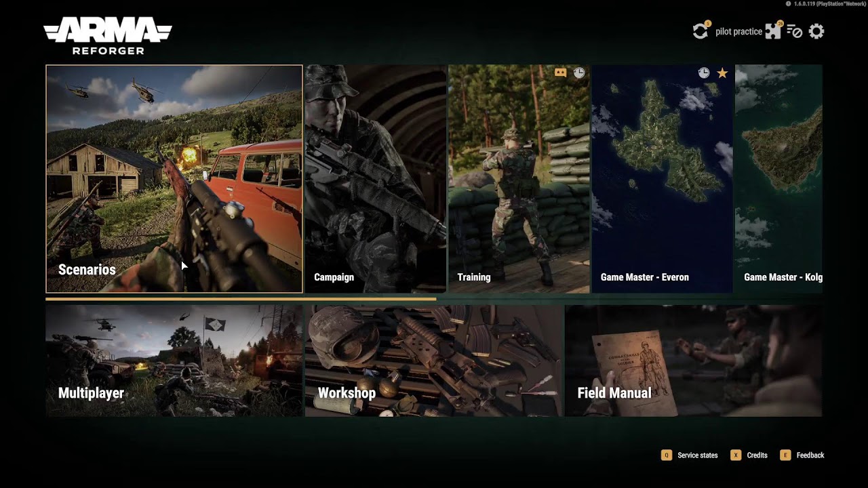Screen dimensions: 868x488
Task: Select the Training scenario tile
Action: coord(519,179)
